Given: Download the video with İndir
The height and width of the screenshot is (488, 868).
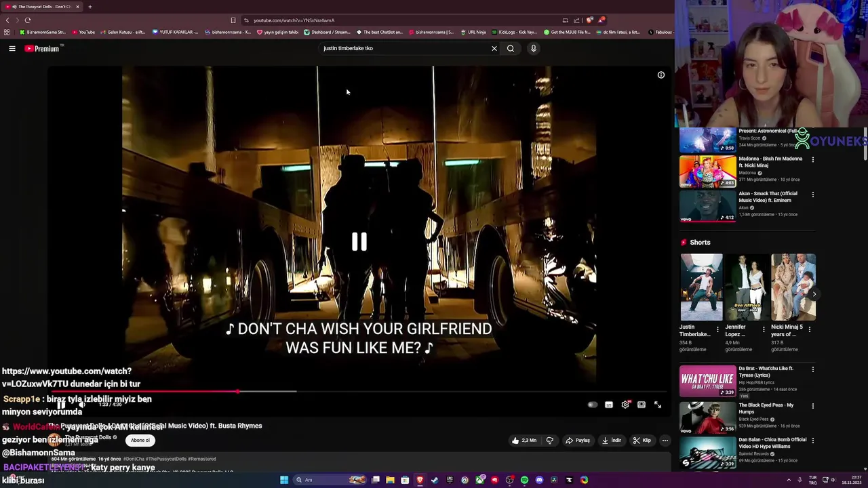Looking at the screenshot, I should point(611,441).
